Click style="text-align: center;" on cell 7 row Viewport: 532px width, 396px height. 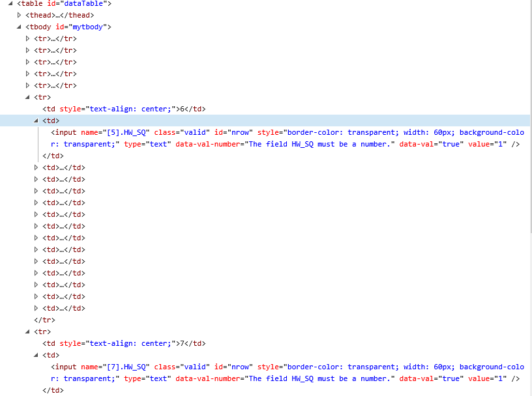[118, 343]
